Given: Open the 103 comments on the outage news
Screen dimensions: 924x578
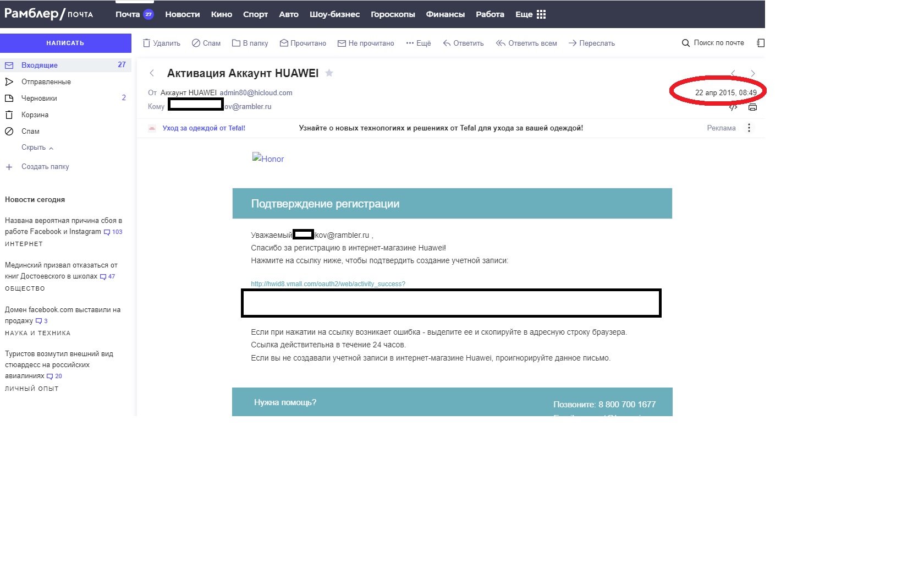Looking at the screenshot, I should (113, 232).
